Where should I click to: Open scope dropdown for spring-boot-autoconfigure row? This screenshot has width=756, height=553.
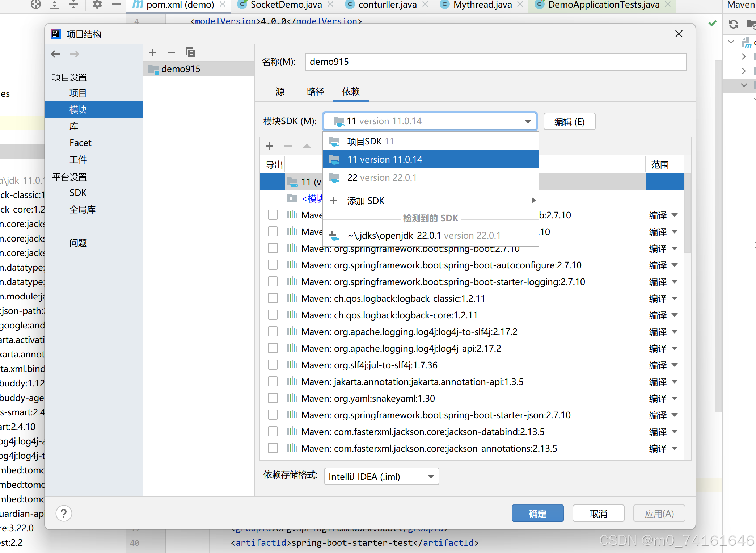pos(675,265)
